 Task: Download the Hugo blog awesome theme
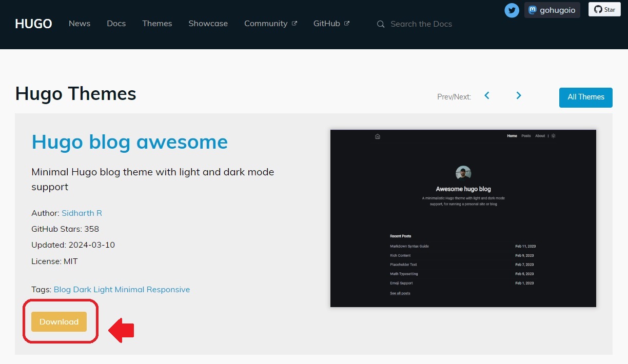tap(59, 321)
